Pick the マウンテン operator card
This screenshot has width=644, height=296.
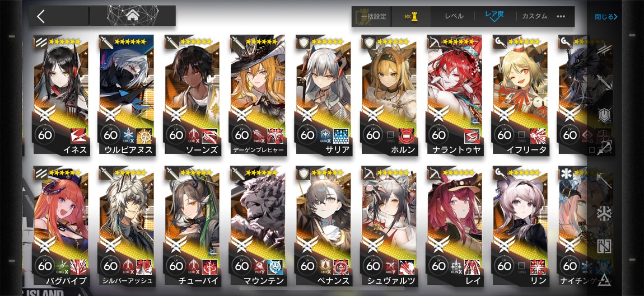258,226
